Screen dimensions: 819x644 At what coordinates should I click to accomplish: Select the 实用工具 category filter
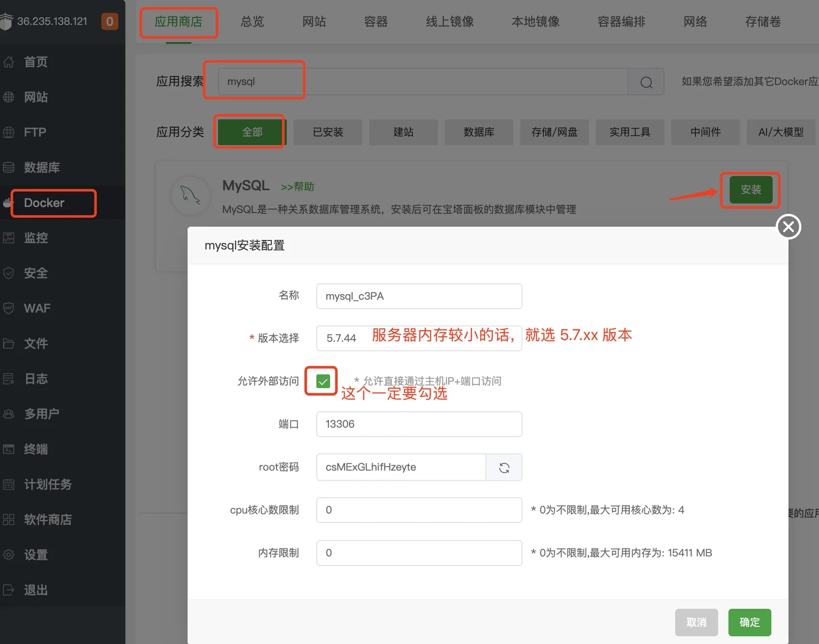click(630, 132)
